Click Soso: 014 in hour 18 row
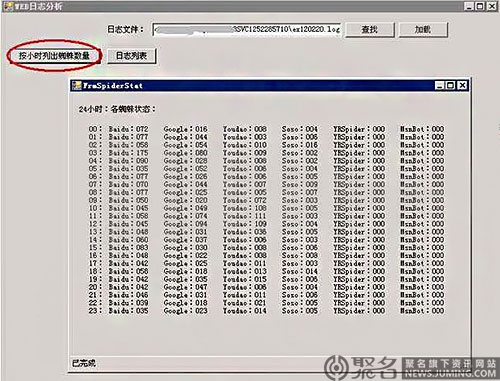This screenshot has width=500, height=381. click(300, 271)
